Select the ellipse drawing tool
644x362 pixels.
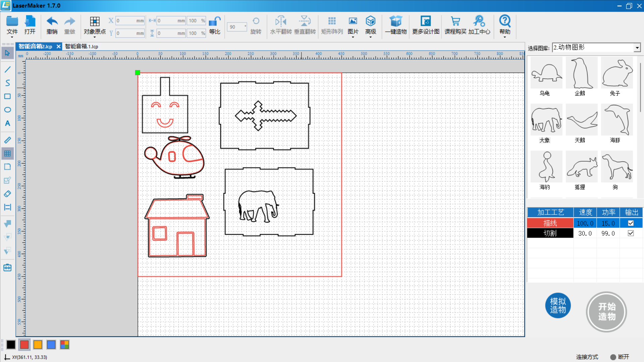(7, 110)
